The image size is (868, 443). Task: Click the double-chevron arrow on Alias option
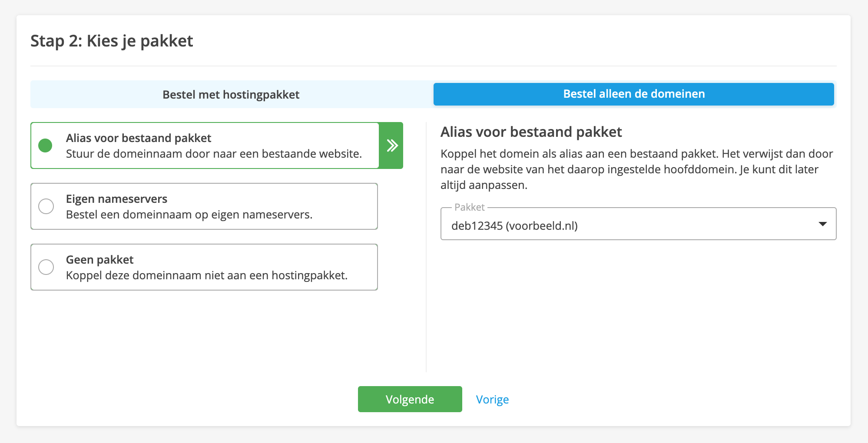(392, 145)
